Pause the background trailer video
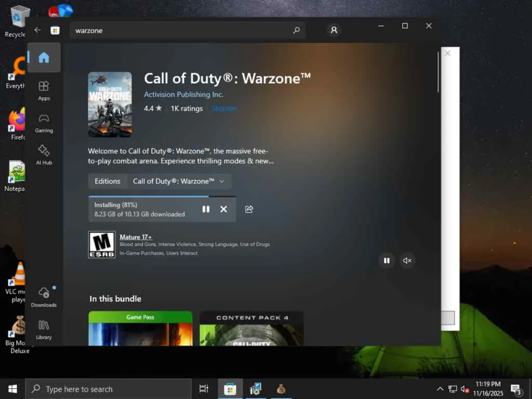The image size is (532, 399). 387,261
